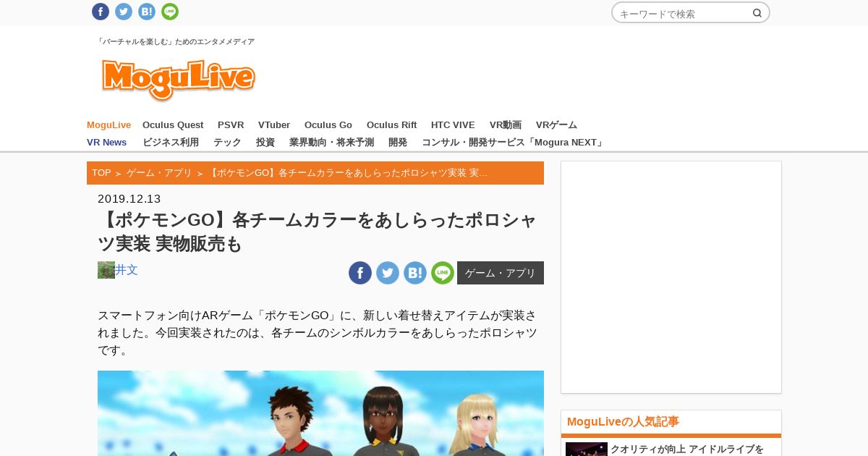The image size is (868, 456).
Task: Click the search magnifier icon
Action: 757,13
